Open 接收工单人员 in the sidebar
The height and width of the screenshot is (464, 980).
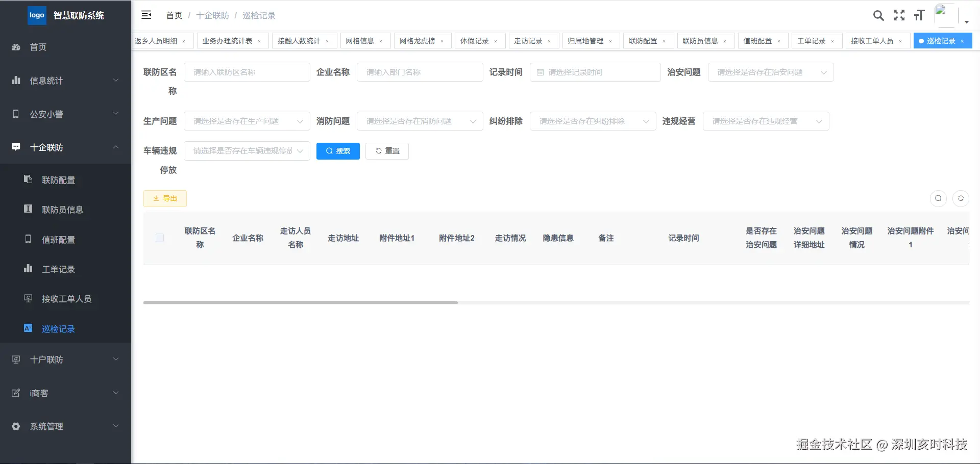66,299
